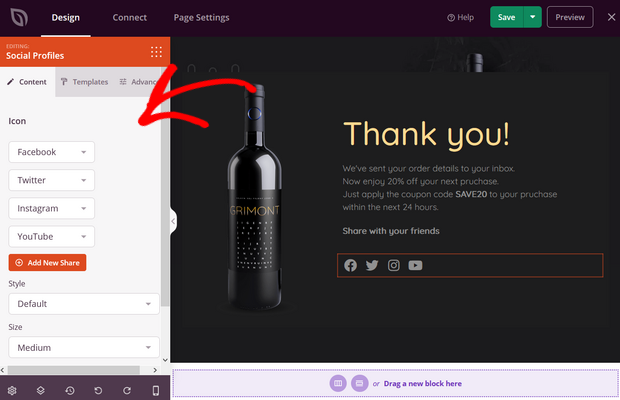620x400 pixels.
Task: Expand the Size Medium dropdown
Action: pos(84,347)
